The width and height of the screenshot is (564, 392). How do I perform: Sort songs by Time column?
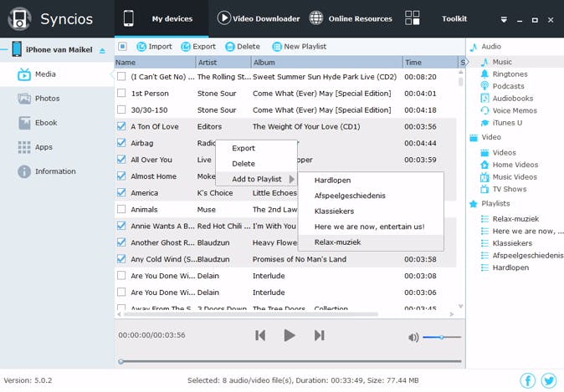click(x=430, y=62)
